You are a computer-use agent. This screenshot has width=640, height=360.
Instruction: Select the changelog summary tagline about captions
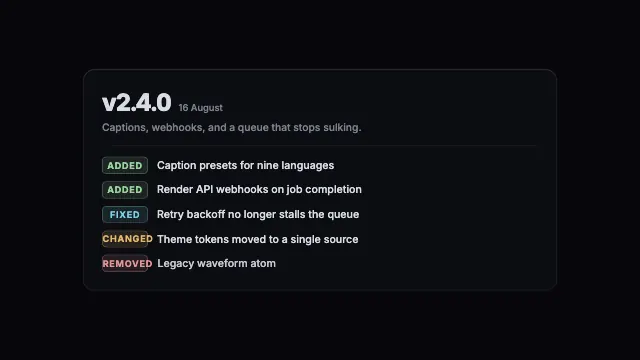point(231,128)
